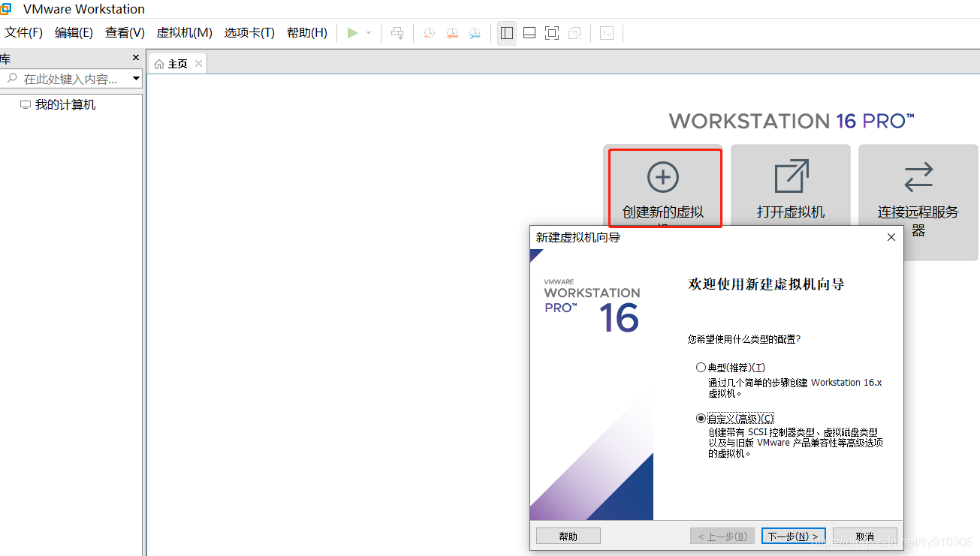This screenshot has height=556, width=980.
Task: Open the 选项卡(T) menu
Action: click(x=249, y=33)
